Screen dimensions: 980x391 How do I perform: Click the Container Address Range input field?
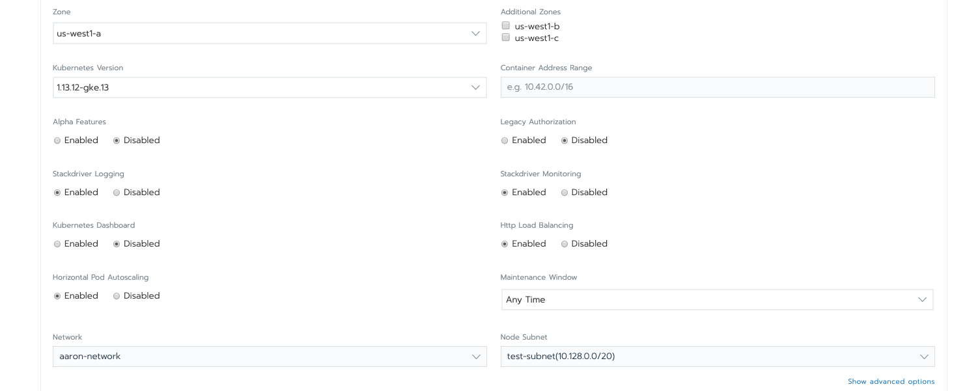(x=716, y=87)
